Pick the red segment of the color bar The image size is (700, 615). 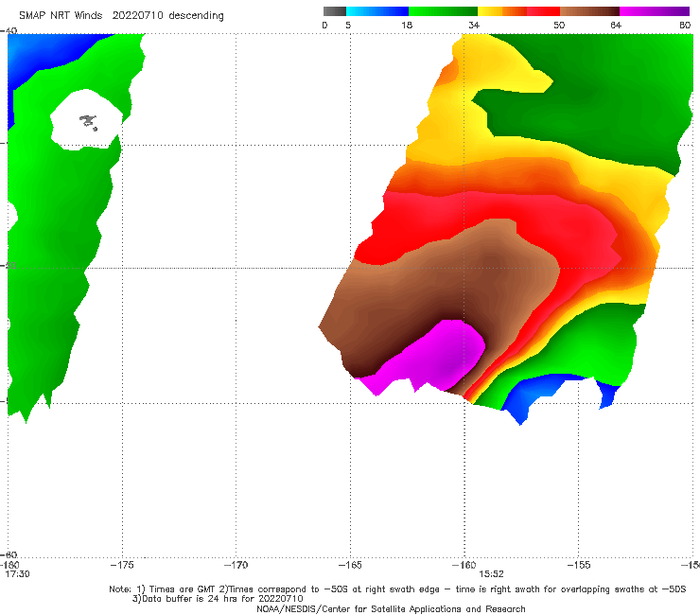[544, 11]
